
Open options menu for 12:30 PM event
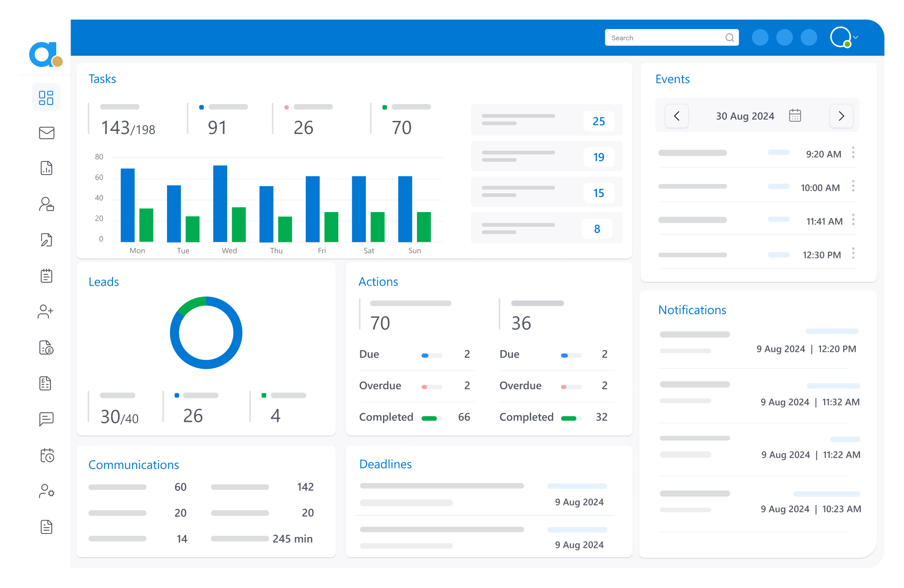click(x=853, y=254)
